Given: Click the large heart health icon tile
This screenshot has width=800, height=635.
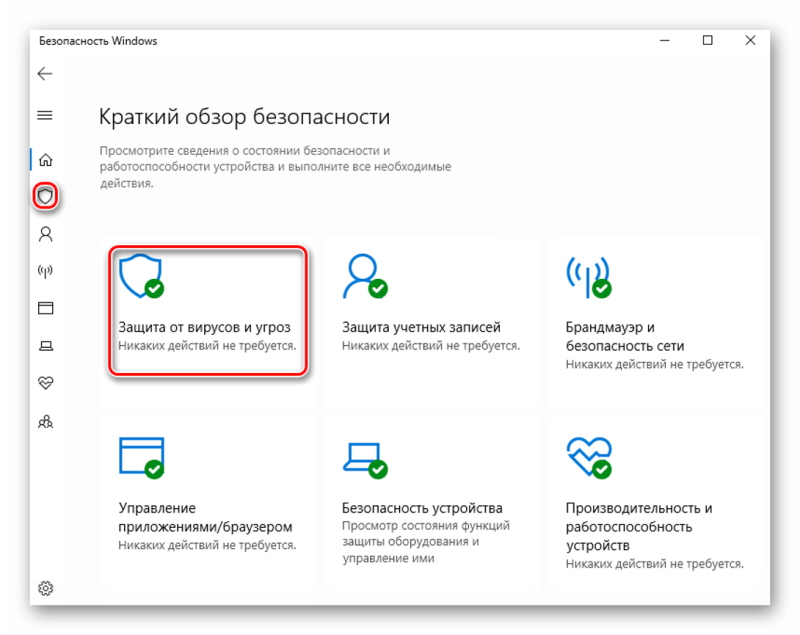Looking at the screenshot, I should (589, 458).
